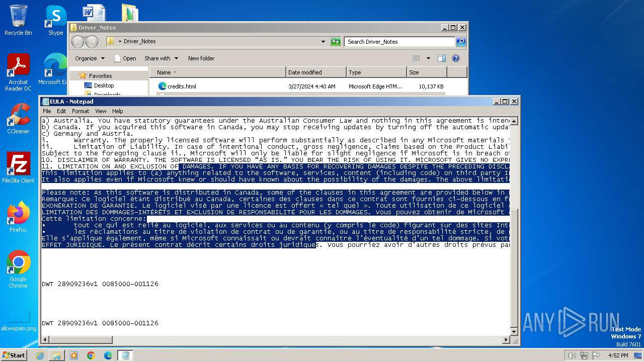Viewport: 644px width, 362px height.
Task: Click the 'a) Australia' line in Notepad
Action: click(275, 121)
